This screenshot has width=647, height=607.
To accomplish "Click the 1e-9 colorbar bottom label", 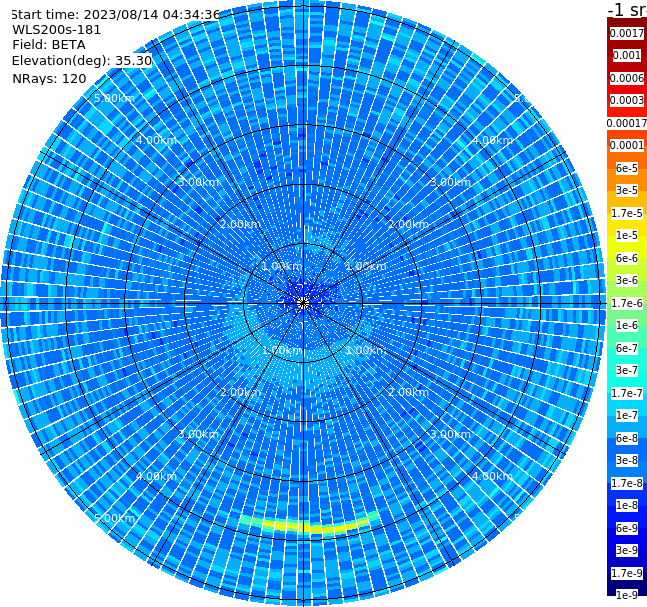I will [627, 595].
